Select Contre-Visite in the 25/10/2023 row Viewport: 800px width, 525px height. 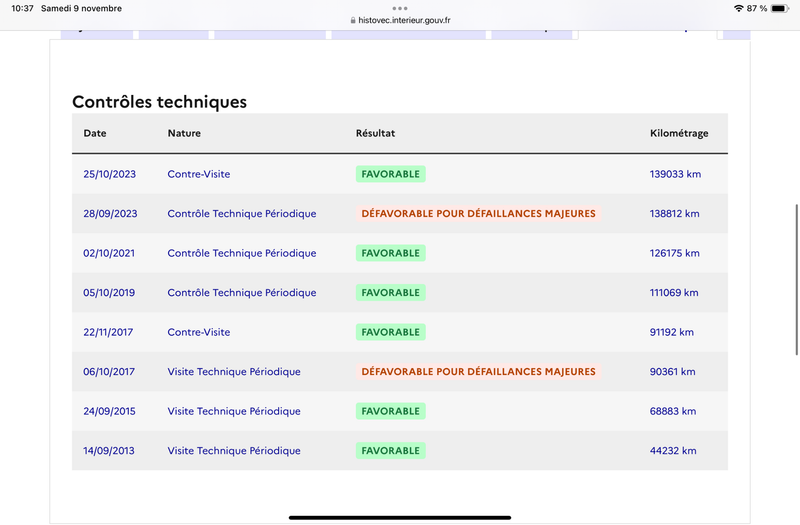click(198, 174)
